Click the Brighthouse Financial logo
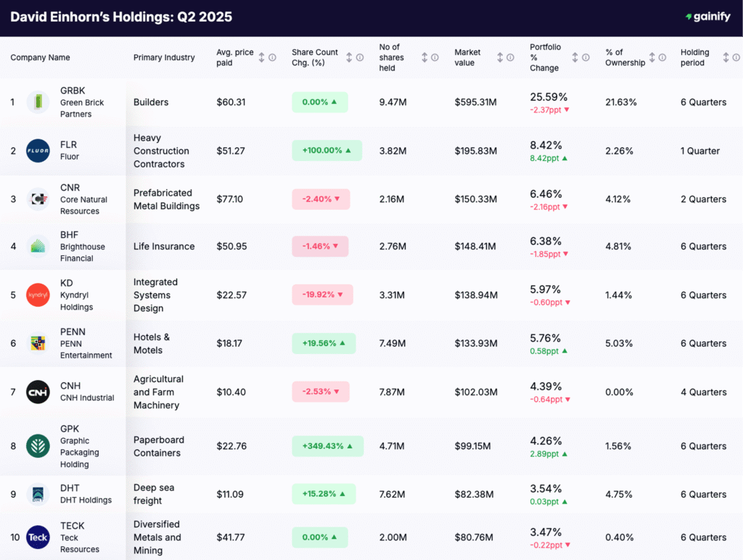This screenshot has width=743, height=560. pyautogui.click(x=38, y=247)
